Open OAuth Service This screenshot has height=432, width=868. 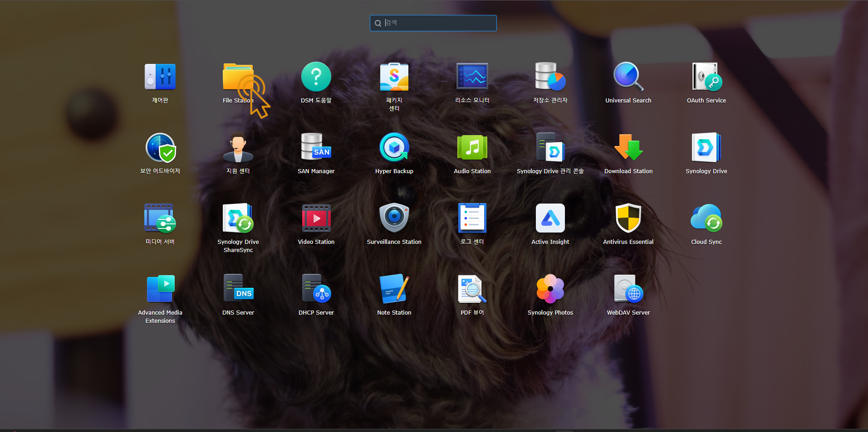pos(706,77)
